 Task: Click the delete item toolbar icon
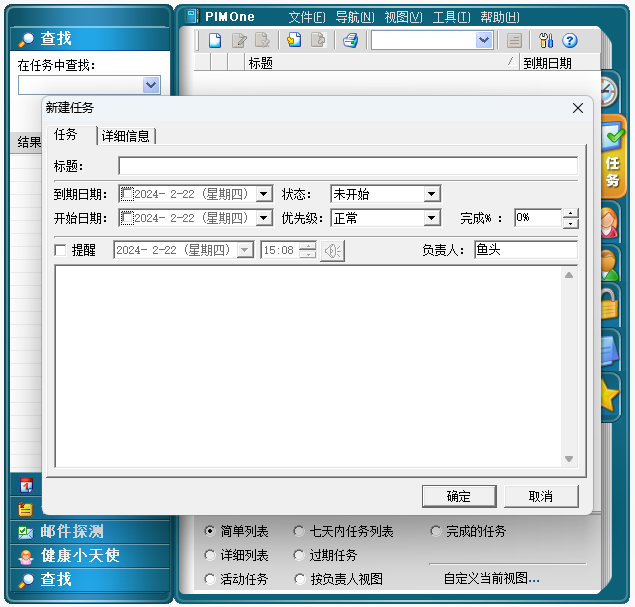click(x=262, y=40)
